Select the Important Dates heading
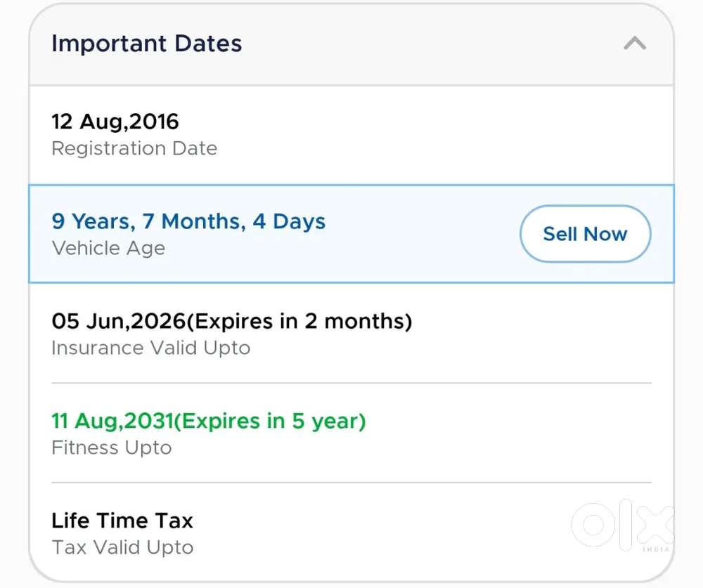 click(x=146, y=44)
